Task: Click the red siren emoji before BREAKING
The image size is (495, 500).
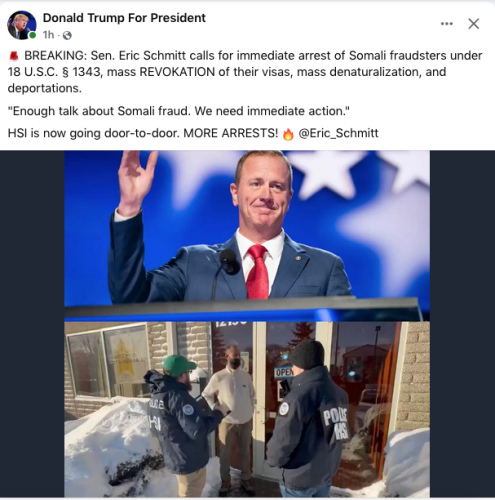Action: click(x=14, y=56)
